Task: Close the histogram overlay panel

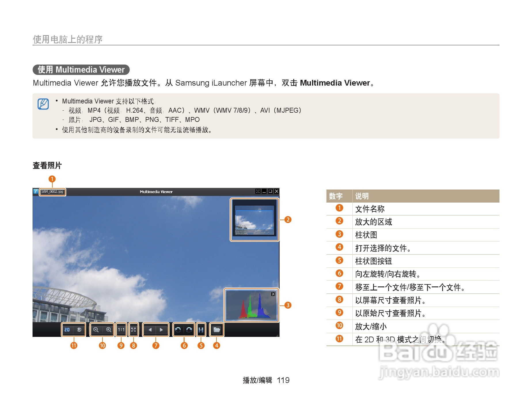Action: (x=273, y=294)
